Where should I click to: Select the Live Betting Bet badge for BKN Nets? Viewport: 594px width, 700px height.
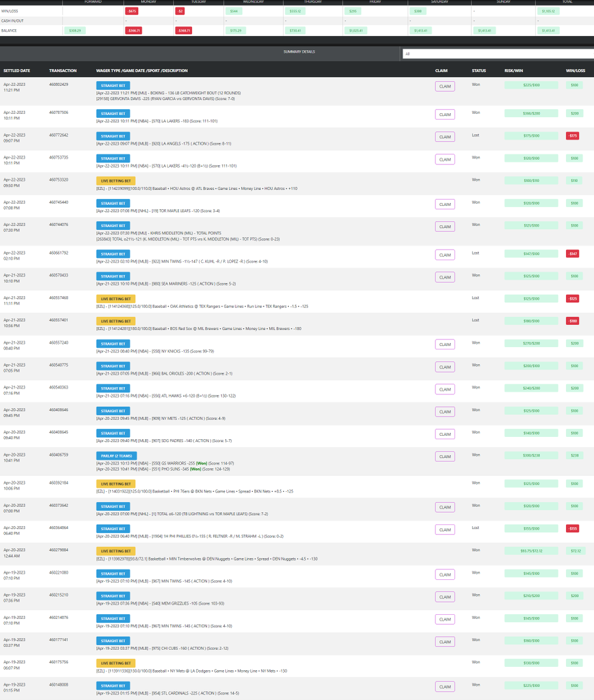(116, 484)
